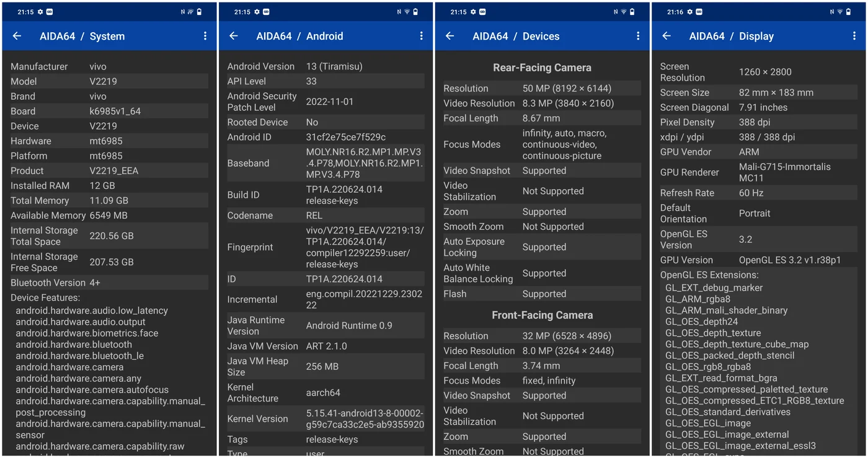Select the refresh rate value '60 Hz'
Image resolution: width=868 pixels, height=458 pixels.
click(751, 193)
